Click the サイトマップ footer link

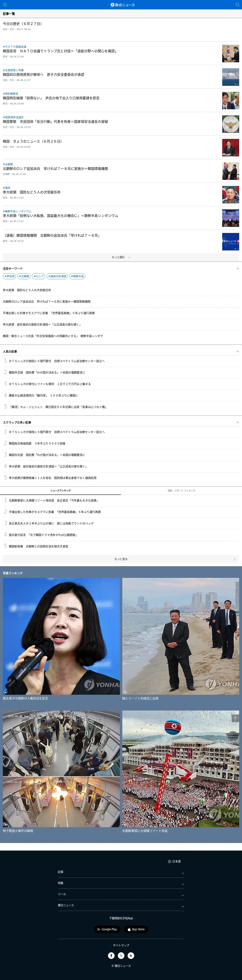(x=121, y=945)
